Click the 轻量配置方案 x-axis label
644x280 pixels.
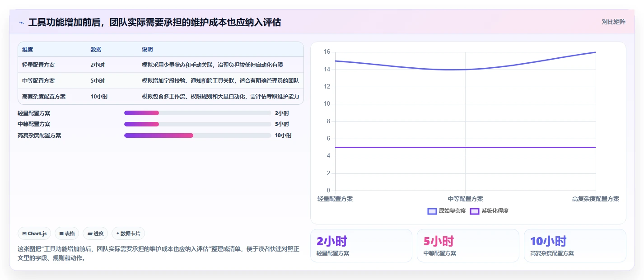click(x=335, y=199)
